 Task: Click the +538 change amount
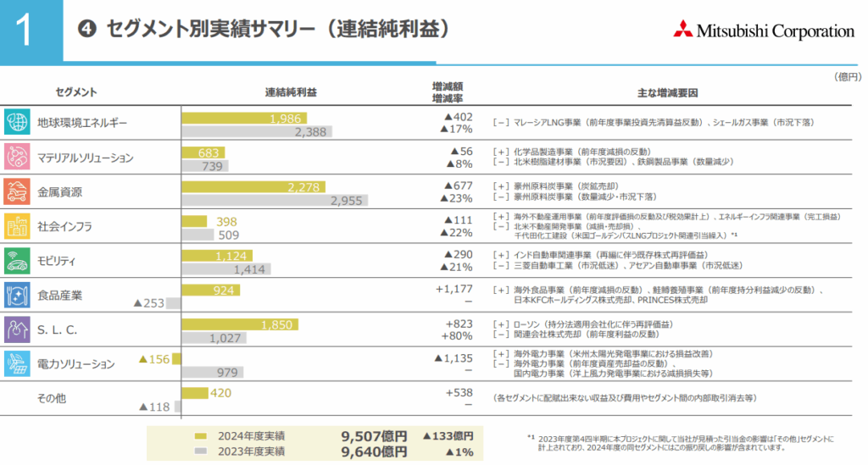pyautogui.click(x=459, y=392)
